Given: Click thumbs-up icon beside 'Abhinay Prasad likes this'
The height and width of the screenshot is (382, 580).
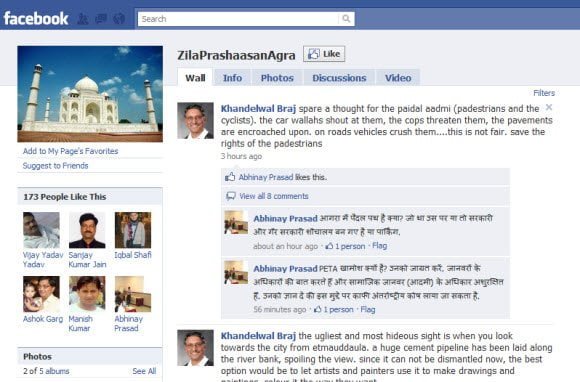Looking at the screenshot, I should pyautogui.click(x=230, y=177).
